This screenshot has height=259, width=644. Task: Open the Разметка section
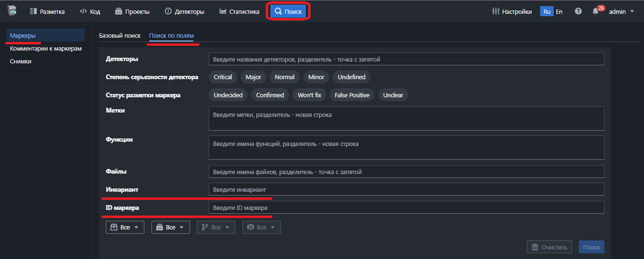pos(47,11)
